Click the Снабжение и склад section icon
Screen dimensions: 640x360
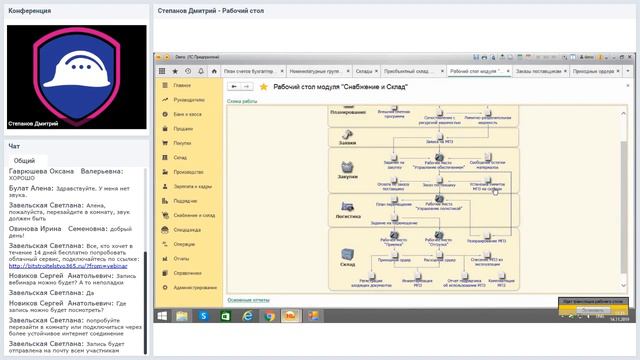click(165, 215)
